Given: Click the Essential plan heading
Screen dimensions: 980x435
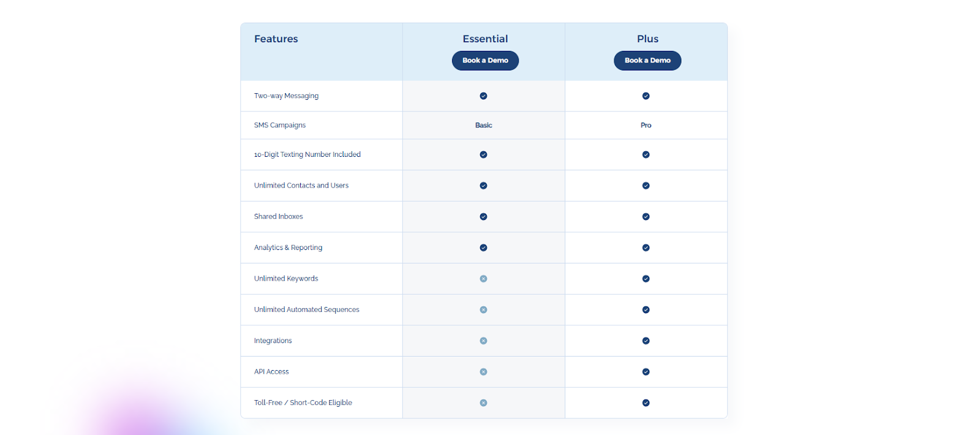Looking at the screenshot, I should (485, 39).
